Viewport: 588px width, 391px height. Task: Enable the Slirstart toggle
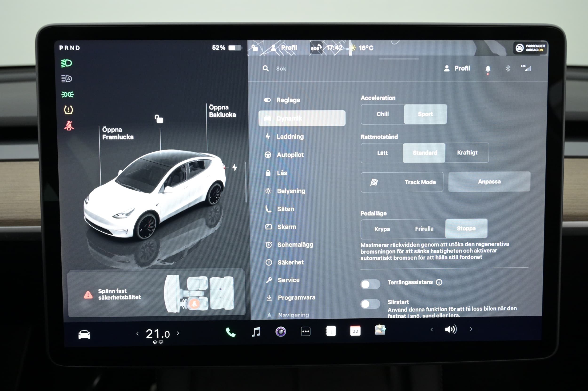[370, 304]
